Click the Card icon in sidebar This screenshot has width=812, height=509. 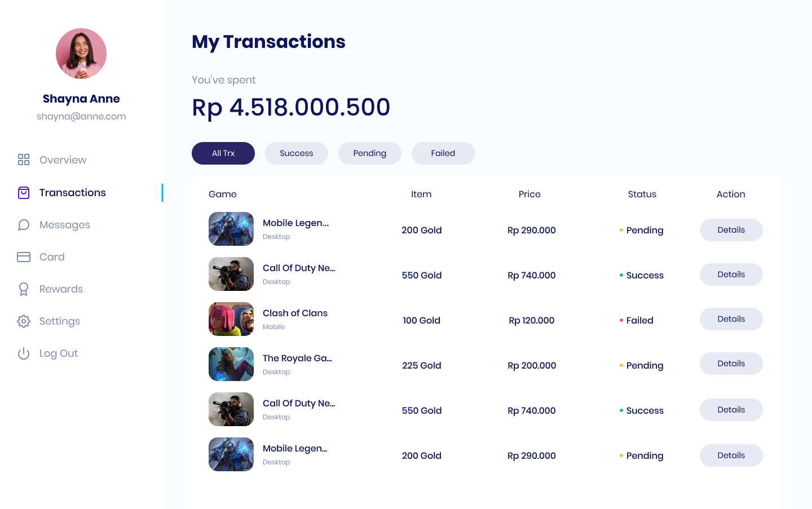(24, 257)
